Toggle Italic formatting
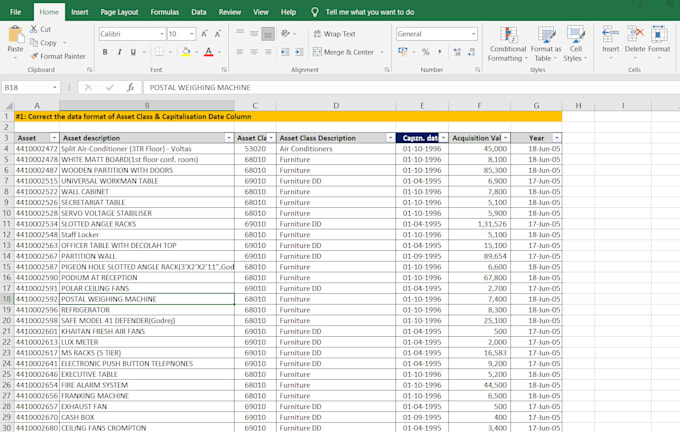 [119, 52]
